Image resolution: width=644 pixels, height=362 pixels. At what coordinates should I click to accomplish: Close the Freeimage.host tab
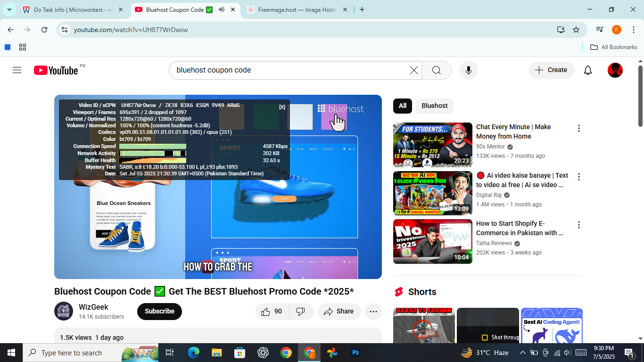(345, 9)
